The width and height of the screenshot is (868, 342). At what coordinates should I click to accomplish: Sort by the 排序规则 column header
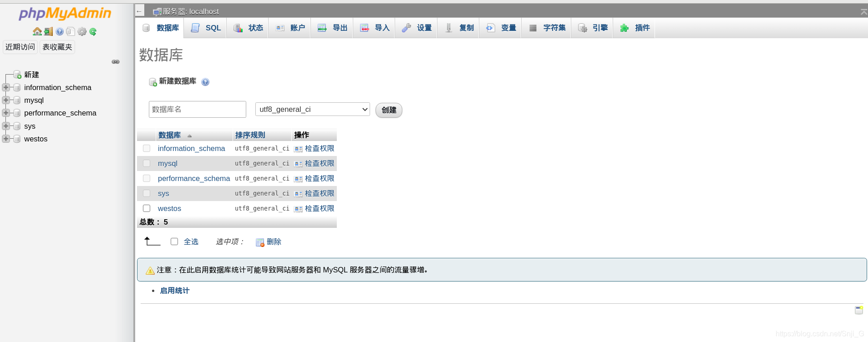click(x=250, y=135)
